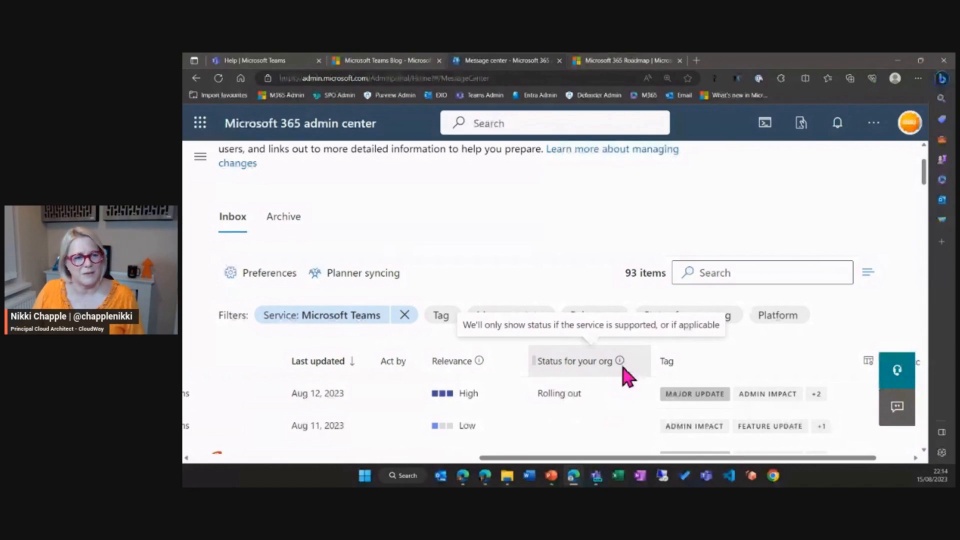
Task: Open the Service: Microsoft Teams filter dropdown
Action: click(321, 315)
